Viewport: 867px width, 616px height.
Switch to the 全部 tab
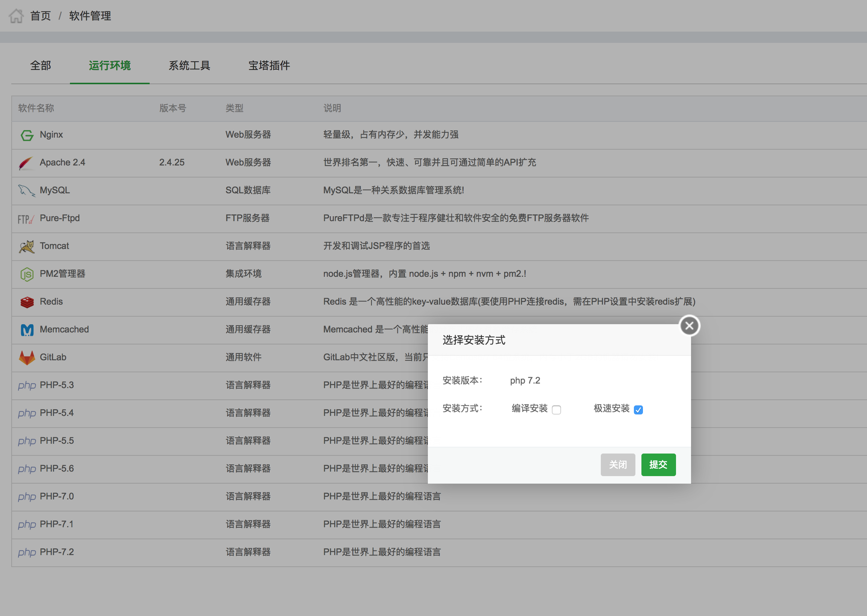[x=41, y=65]
